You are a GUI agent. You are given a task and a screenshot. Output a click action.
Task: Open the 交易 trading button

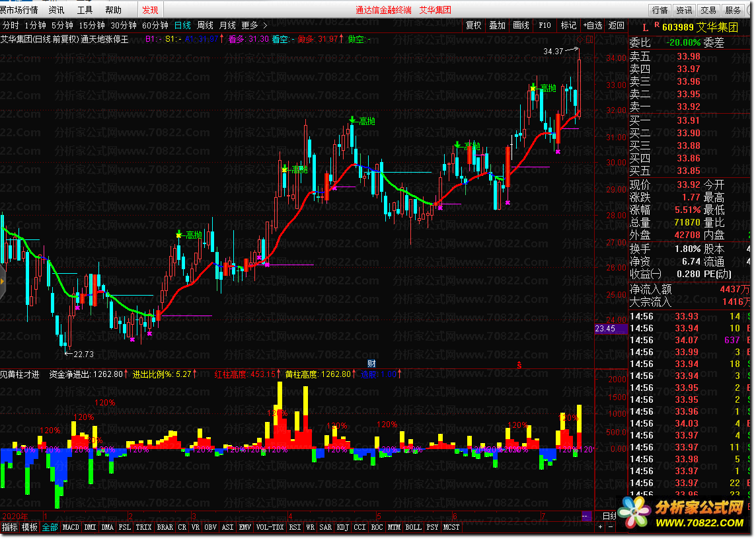(x=708, y=10)
